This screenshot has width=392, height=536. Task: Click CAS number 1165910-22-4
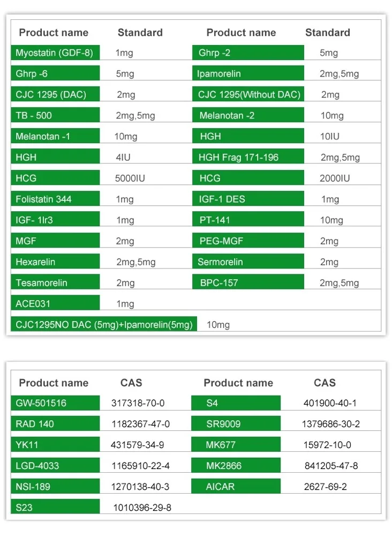point(140,466)
